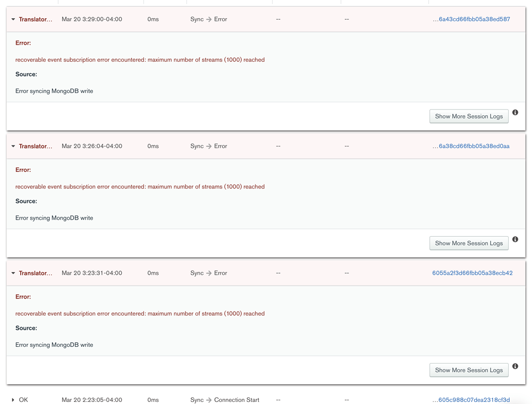Click info icon beside 3:23:31 session logs button
Viewport: 532px width, 404px height.
coord(515,366)
